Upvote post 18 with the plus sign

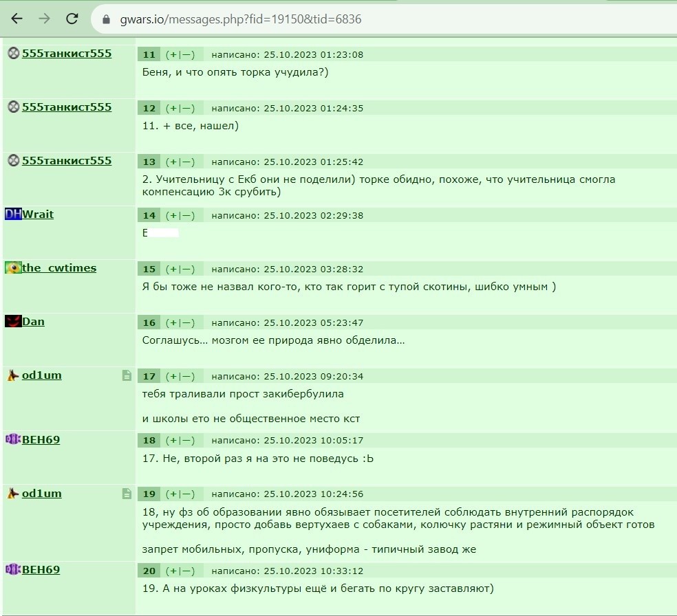(173, 441)
